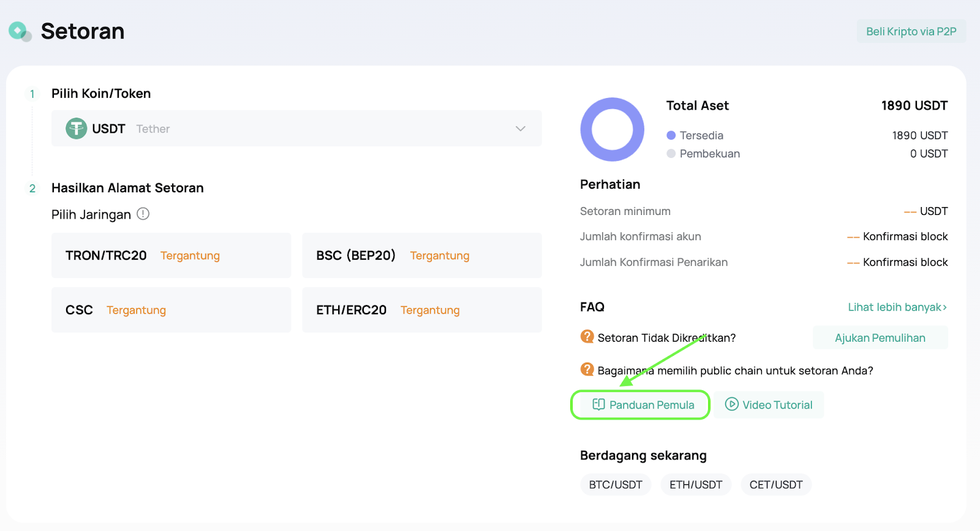The height and width of the screenshot is (531, 980).
Task: Click Jumlah Konfirmasi Penarikan label
Action: point(654,262)
